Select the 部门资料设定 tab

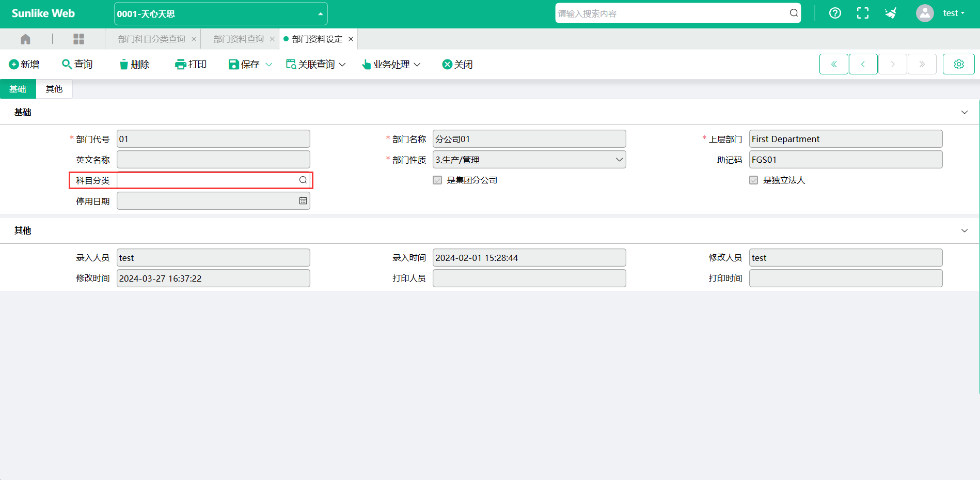pyautogui.click(x=317, y=39)
